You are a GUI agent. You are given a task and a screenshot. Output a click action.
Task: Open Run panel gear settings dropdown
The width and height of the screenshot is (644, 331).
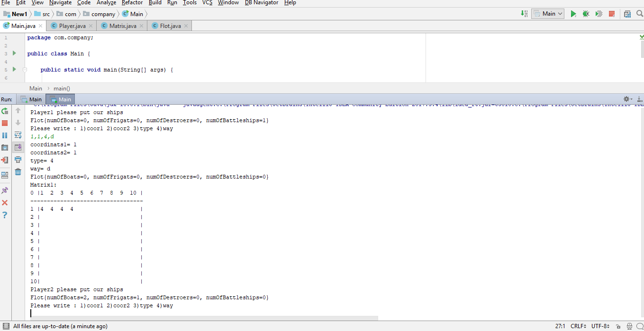[627, 99]
